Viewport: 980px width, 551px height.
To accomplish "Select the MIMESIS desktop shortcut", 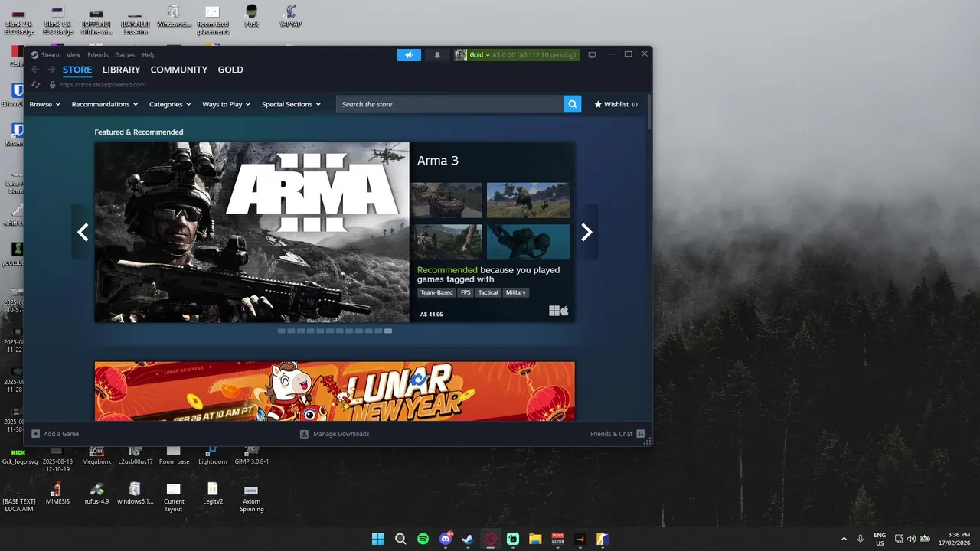I will [57, 493].
